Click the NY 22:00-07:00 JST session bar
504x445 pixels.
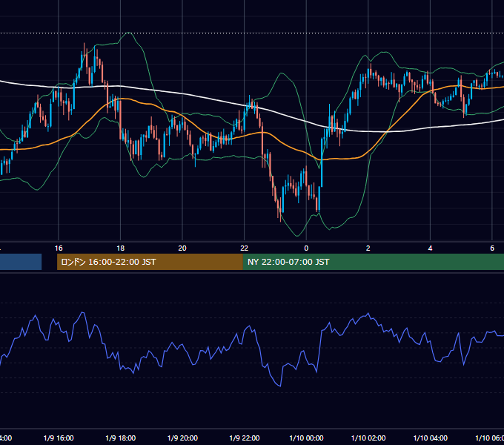373,262
